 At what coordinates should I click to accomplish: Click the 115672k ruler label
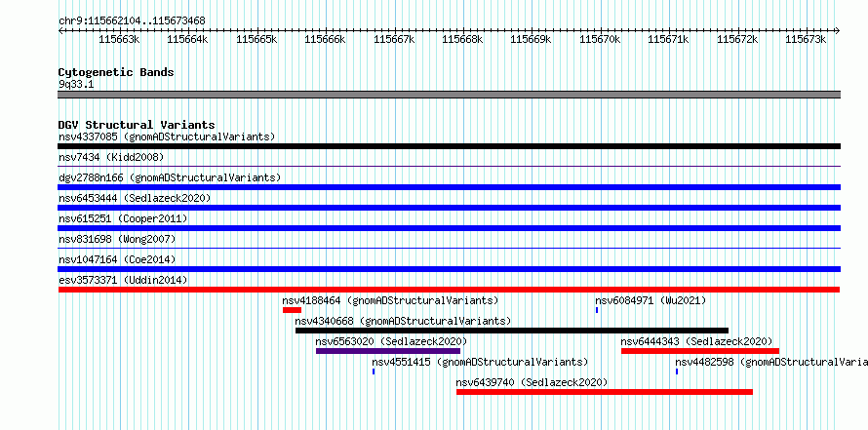737,39
